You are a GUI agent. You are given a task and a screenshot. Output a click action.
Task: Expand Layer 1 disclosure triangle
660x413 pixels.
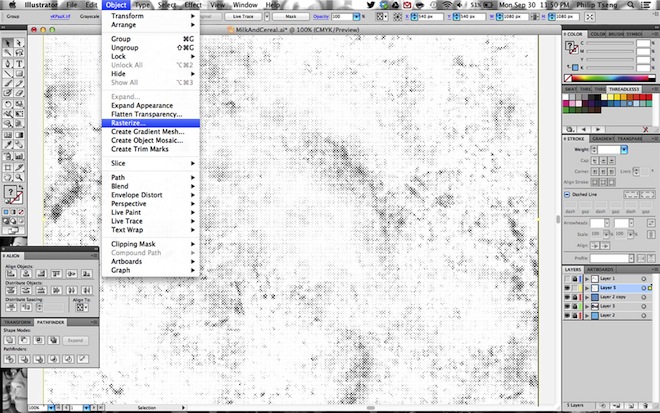pos(587,279)
